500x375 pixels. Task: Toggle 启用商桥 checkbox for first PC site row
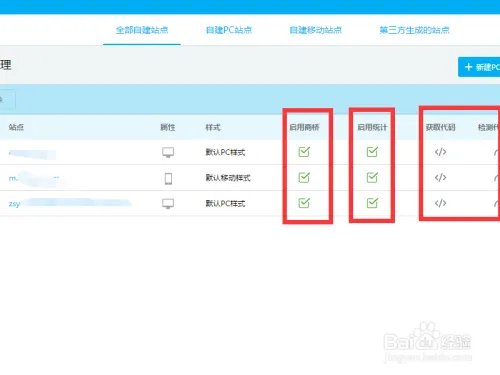point(304,152)
